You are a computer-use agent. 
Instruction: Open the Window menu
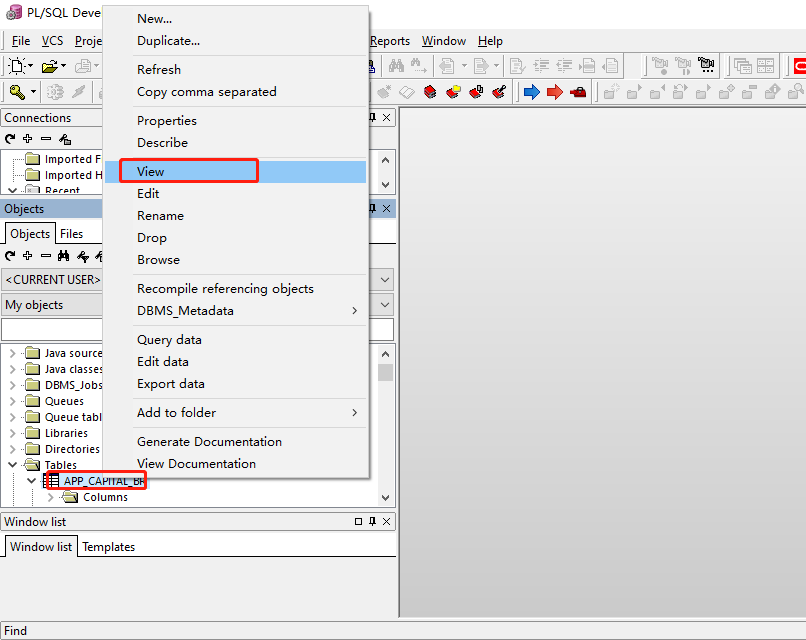click(x=444, y=41)
